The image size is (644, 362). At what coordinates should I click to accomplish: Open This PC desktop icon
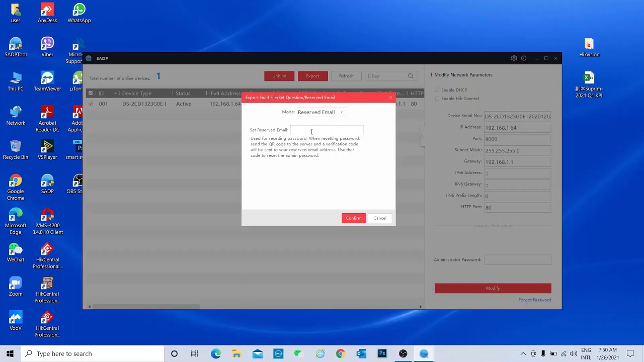(16, 81)
